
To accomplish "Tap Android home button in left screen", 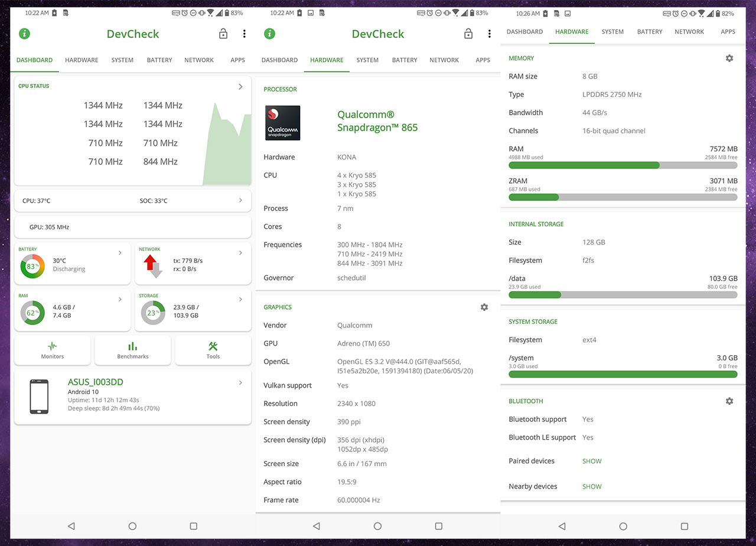I will [x=132, y=526].
